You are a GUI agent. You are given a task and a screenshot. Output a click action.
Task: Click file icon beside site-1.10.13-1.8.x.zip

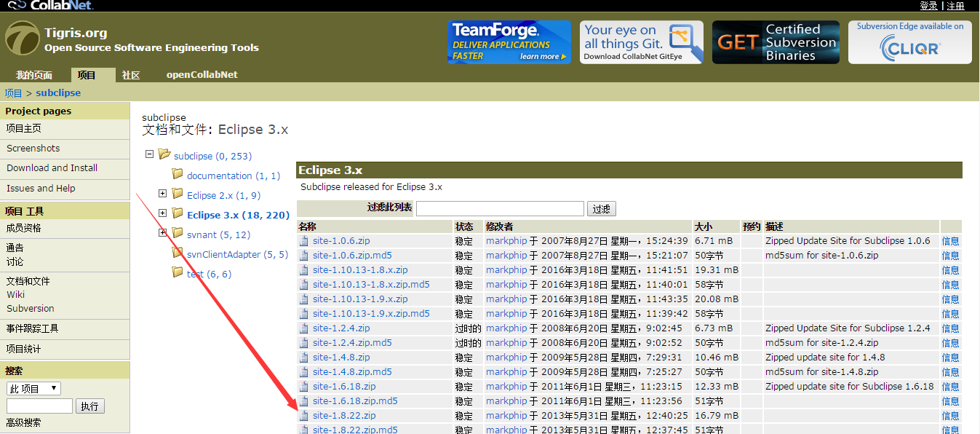pyautogui.click(x=304, y=270)
